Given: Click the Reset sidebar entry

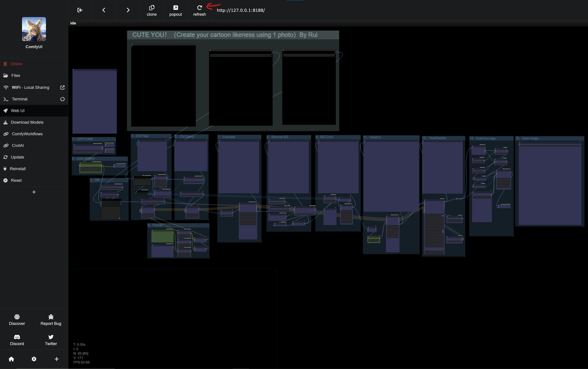Looking at the screenshot, I should point(34,180).
